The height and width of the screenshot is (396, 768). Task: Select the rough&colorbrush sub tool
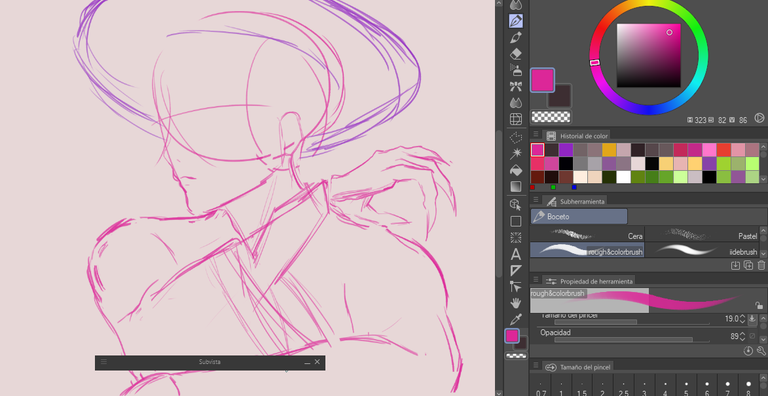tap(587, 250)
